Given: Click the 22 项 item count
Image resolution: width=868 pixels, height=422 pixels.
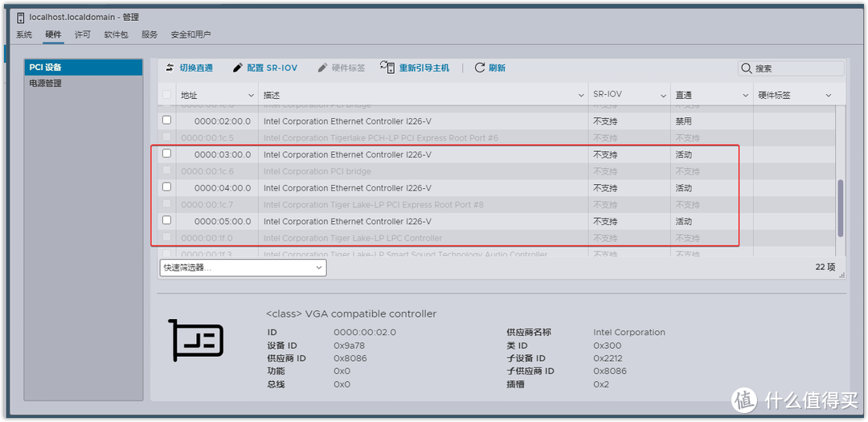Looking at the screenshot, I should pos(825,267).
